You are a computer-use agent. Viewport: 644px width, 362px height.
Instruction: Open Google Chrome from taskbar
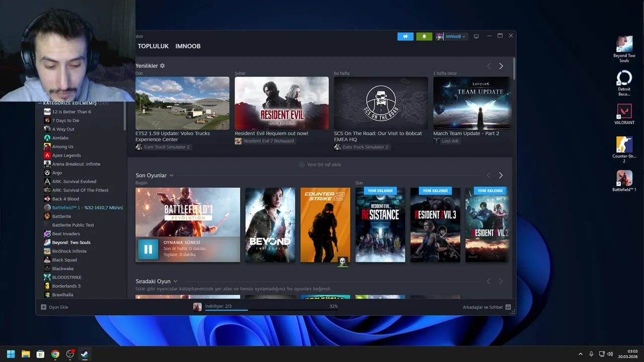pos(55,354)
